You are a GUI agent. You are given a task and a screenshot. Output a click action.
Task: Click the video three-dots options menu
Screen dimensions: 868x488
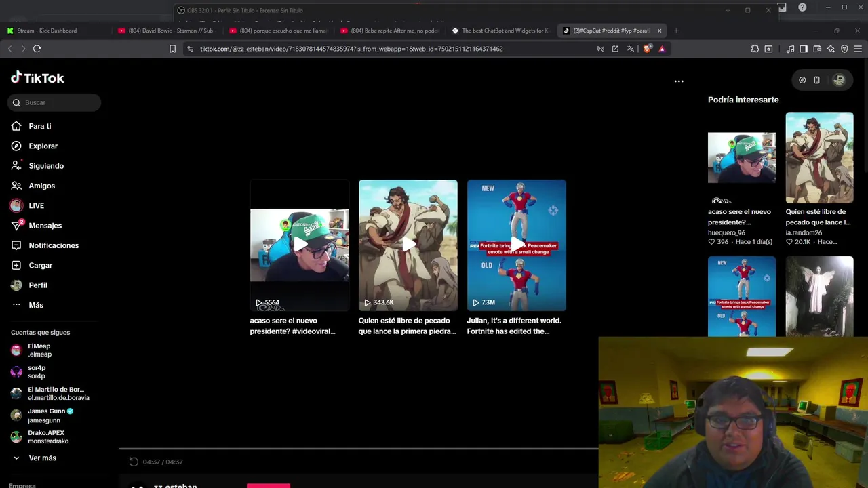(x=679, y=81)
